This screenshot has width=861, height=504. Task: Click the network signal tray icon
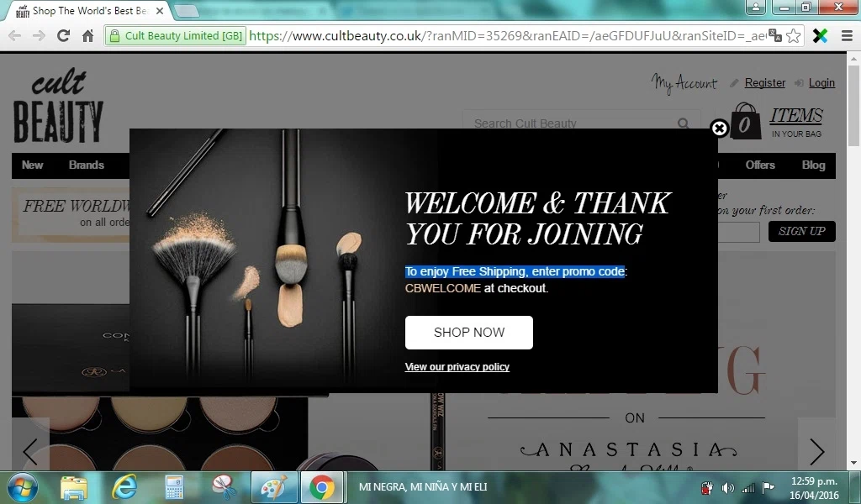coord(747,487)
